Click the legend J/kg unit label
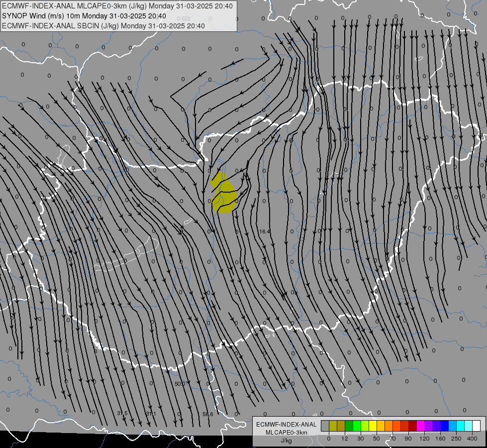 [287, 441]
